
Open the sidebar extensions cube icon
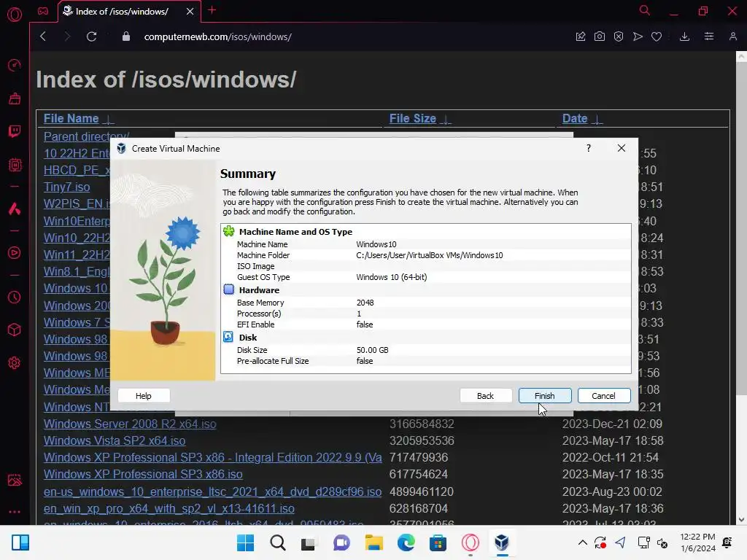pos(15,330)
